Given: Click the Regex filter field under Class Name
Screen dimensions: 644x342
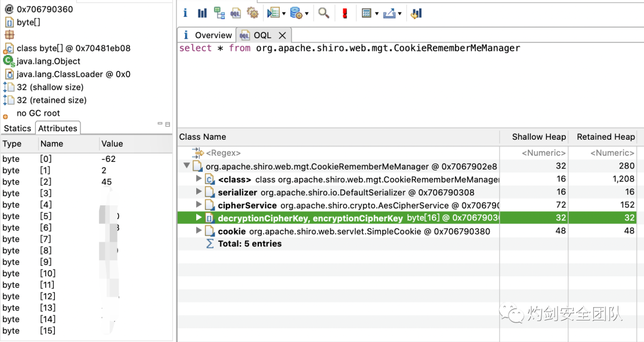Looking at the screenshot, I should coord(223,153).
